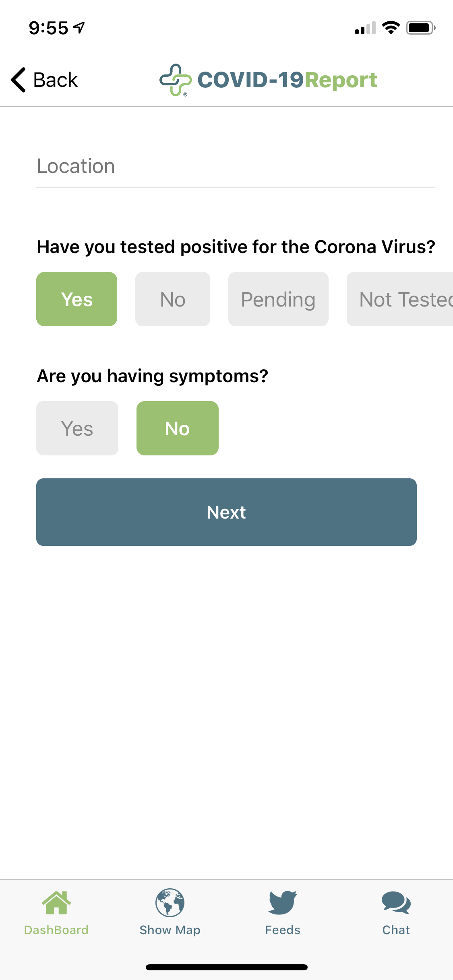
Task: Select No for tested positive question
Action: [x=173, y=299]
